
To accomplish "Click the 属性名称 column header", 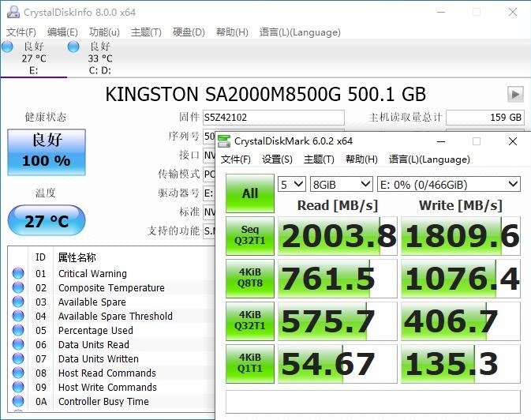I will (x=77, y=257).
